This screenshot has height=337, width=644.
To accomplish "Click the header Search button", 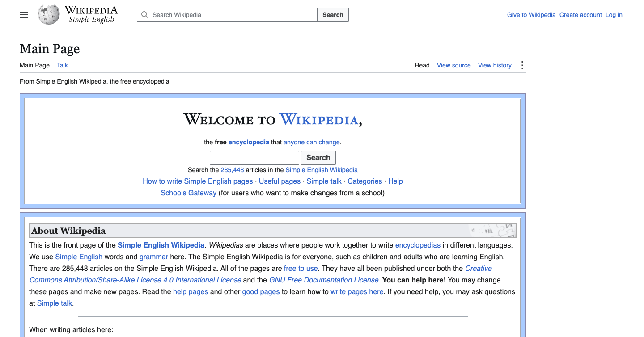I will coord(333,15).
